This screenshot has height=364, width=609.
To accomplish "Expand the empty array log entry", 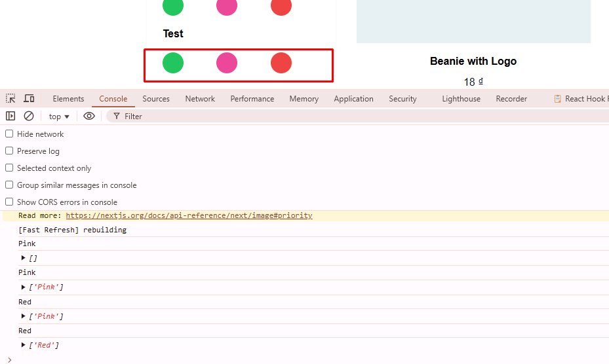I will point(24,258).
